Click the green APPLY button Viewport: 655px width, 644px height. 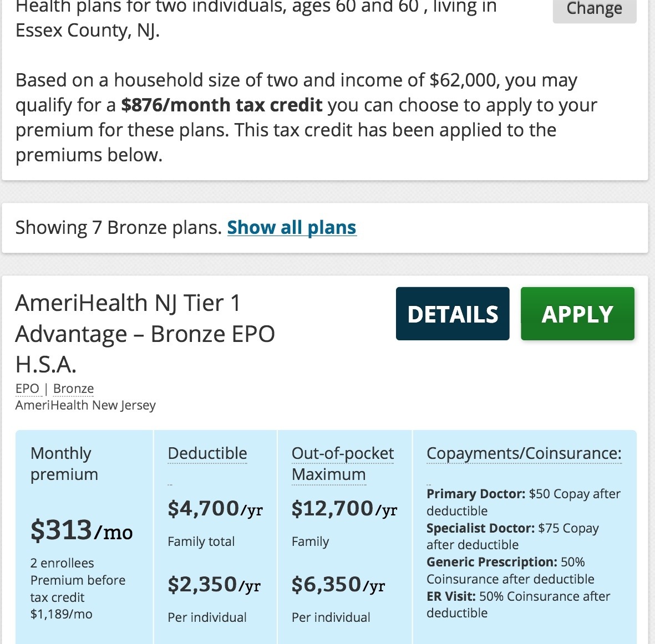577,314
